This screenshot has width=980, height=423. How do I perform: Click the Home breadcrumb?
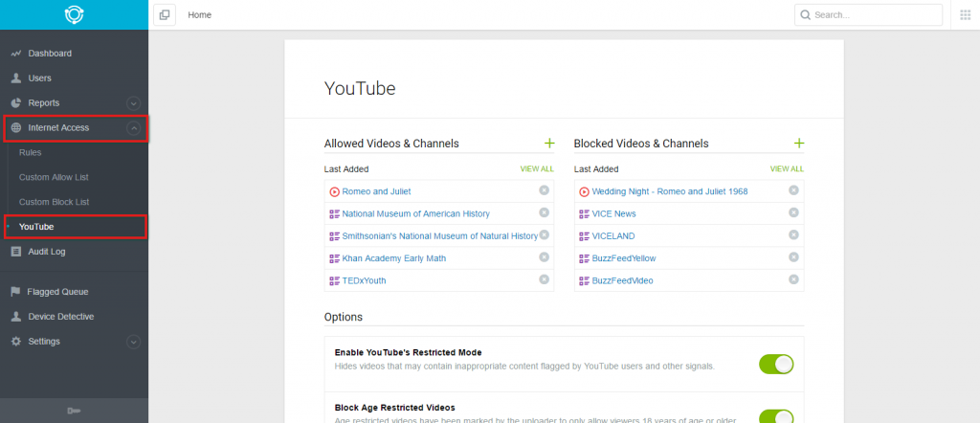click(x=199, y=15)
